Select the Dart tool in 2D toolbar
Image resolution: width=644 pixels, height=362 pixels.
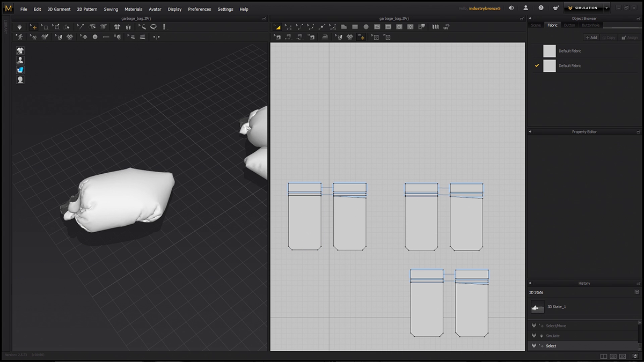pyautogui.click(x=411, y=27)
